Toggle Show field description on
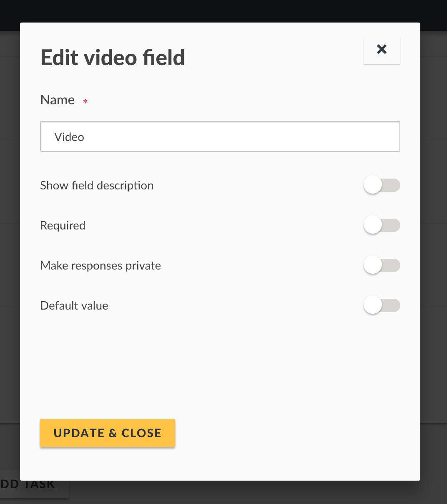Screen dimensions: 447x504 coord(382,185)
